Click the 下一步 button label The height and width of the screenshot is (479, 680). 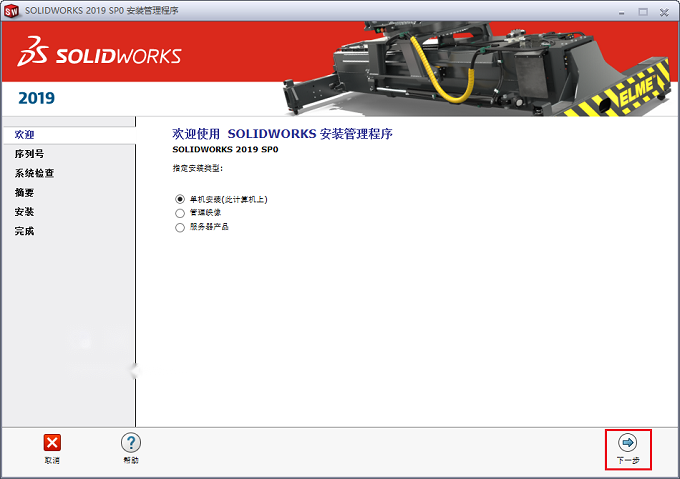[628, 460]
